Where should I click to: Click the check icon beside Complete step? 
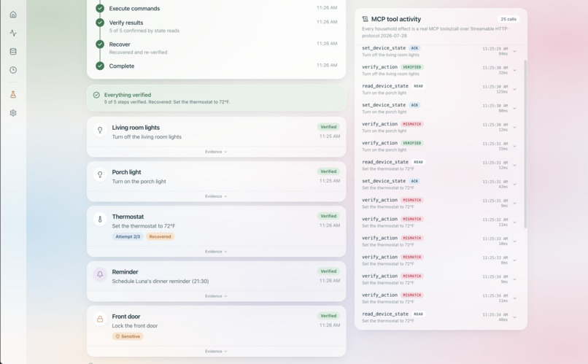(x=100, y=66)
